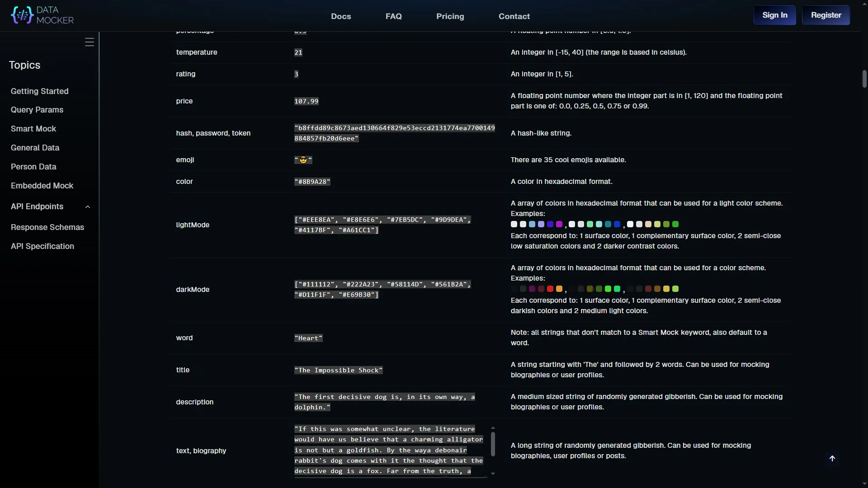Open the FAQ nav item

point(394,16)
